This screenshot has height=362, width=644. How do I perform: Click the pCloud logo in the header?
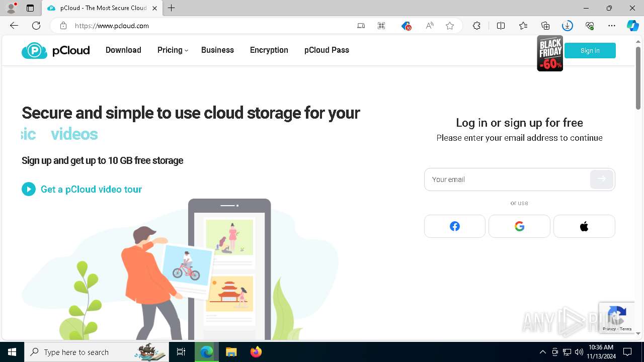click(x=55, y=50)
